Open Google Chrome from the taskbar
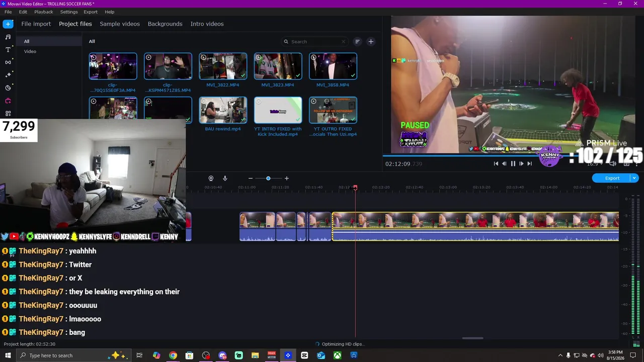 [x=173, y=355]
